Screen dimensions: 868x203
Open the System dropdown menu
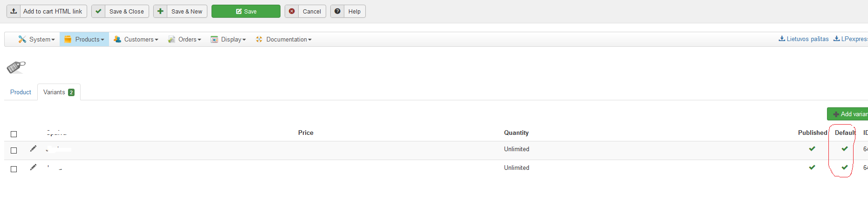(36, 39)
